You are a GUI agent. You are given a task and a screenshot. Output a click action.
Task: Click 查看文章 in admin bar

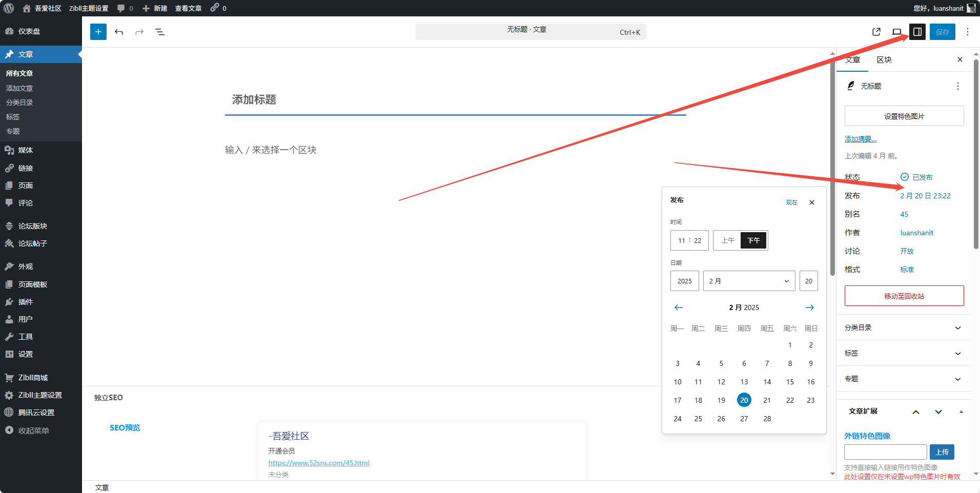[x=188, y=8]
